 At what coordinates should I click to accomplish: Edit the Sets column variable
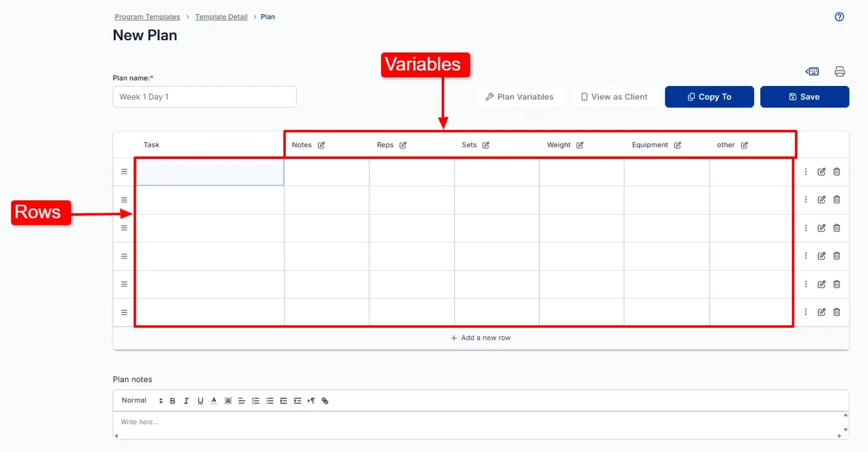coord(486,145)
